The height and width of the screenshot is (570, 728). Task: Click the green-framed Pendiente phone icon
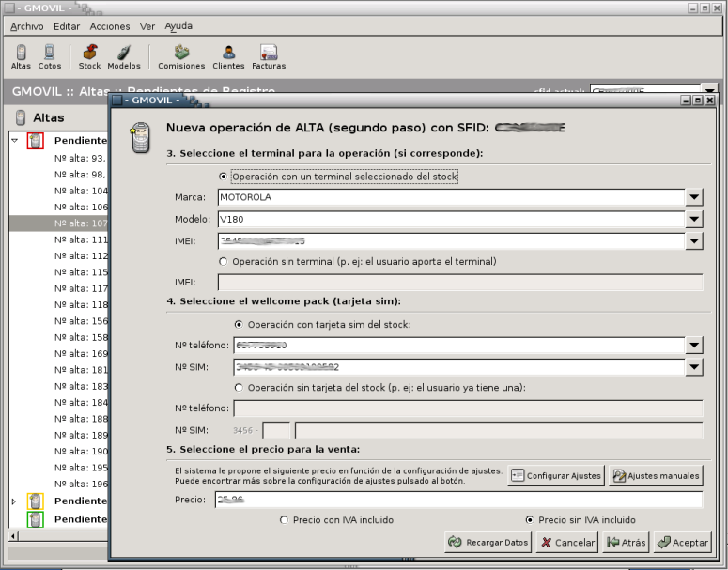click(36, 519)
